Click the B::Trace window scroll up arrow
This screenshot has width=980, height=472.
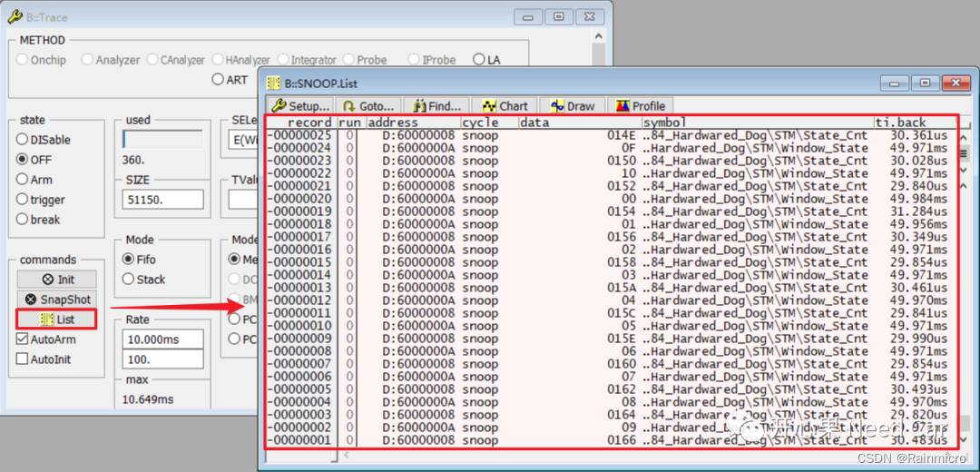click(x=598, y=36)
